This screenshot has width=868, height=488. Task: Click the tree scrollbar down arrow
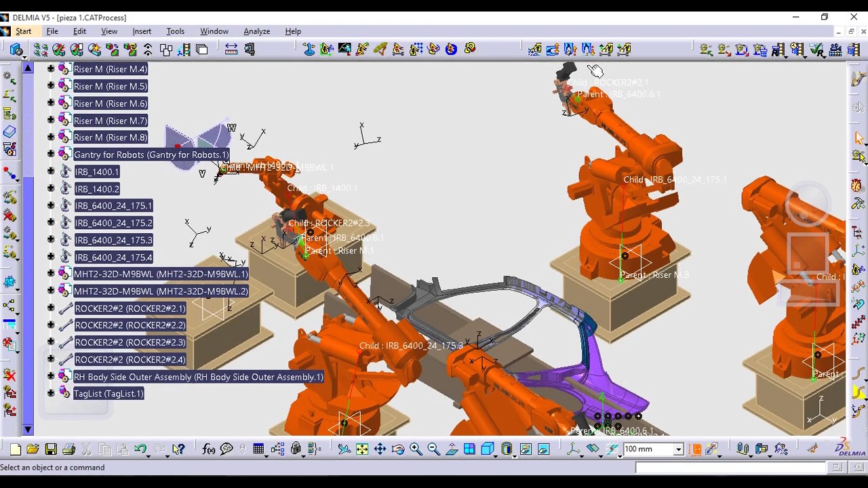point(28,430)
